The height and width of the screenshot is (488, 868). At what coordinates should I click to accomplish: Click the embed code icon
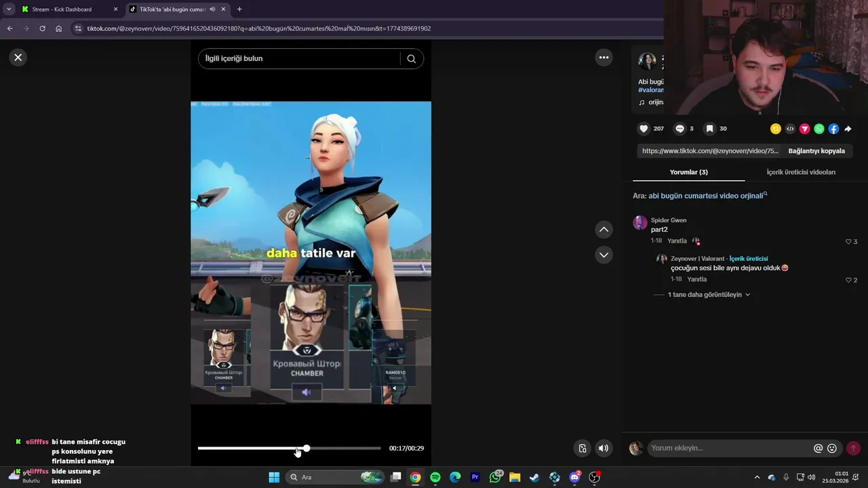[x=790, y=129]
